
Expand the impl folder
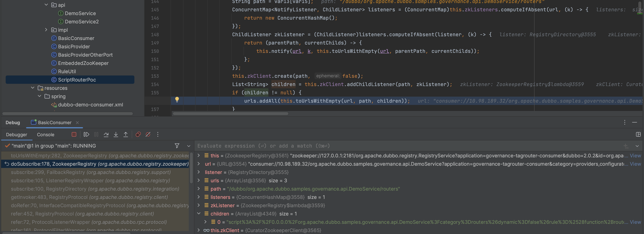46,30
